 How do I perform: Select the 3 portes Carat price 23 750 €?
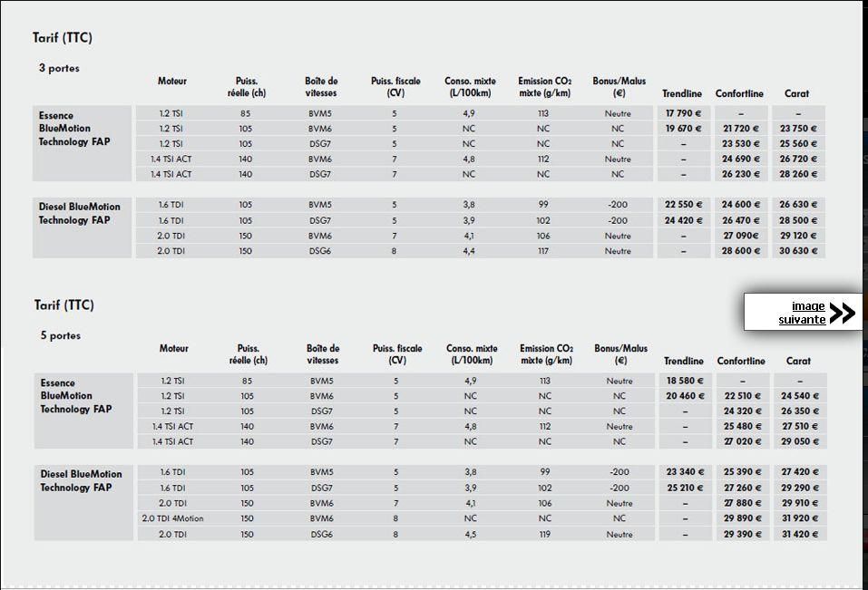coord(798,129)
